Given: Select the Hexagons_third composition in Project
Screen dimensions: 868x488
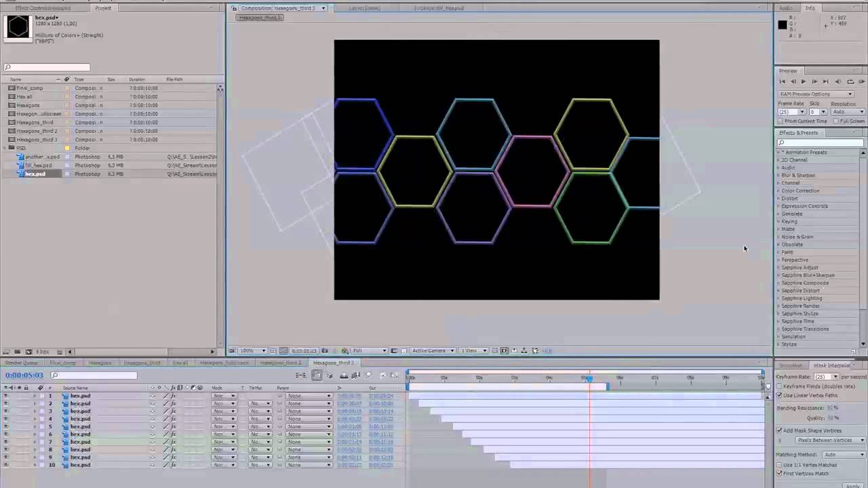Looking at the screenshot, I should click(x=35, y=123).
